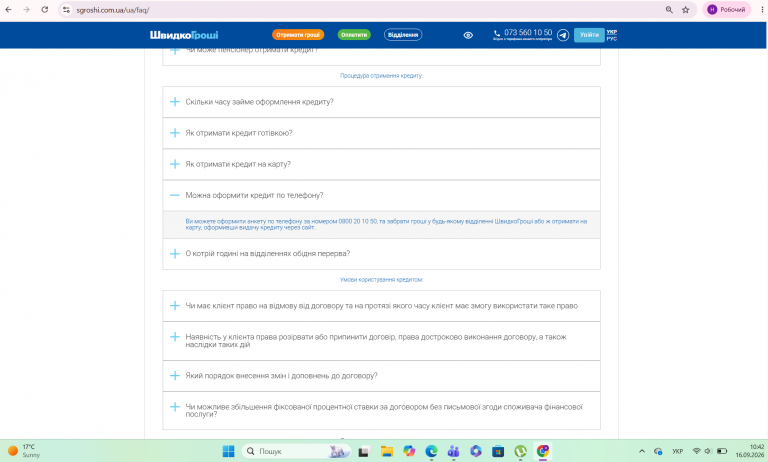
Task: Click the battery status tray icon
Action: coord(722,451)
